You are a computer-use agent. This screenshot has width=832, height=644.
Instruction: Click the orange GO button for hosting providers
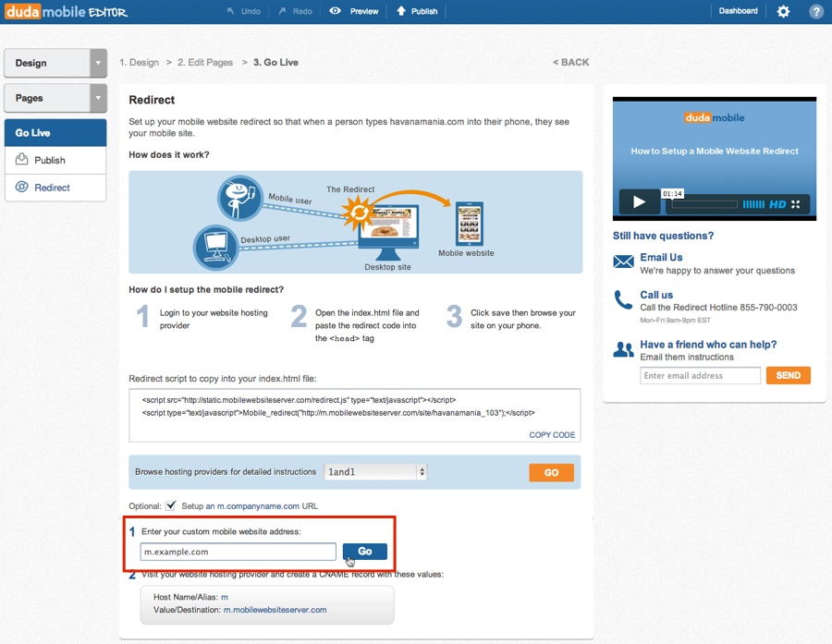click(551, 472)
